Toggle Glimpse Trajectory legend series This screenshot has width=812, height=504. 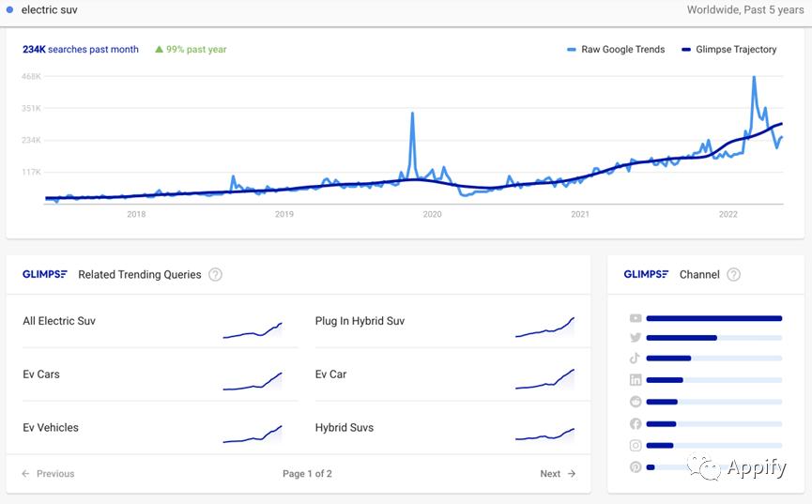point(729,50)
